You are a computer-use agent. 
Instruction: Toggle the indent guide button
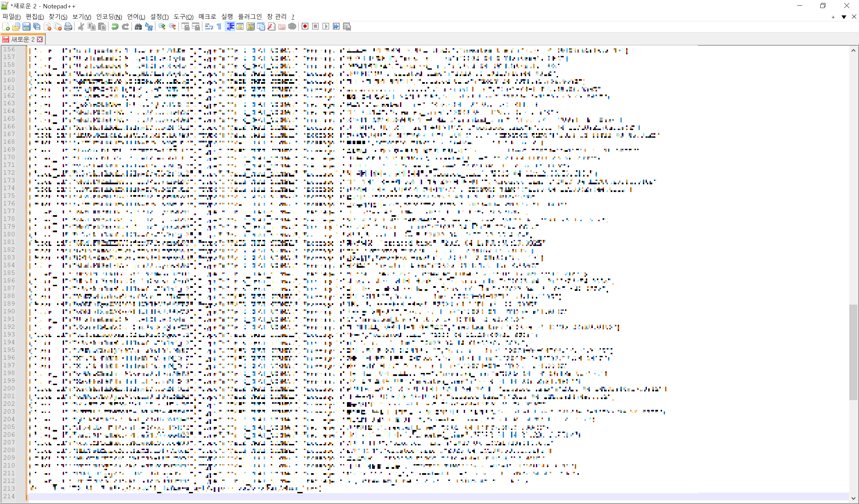click(x=230, y=26)
